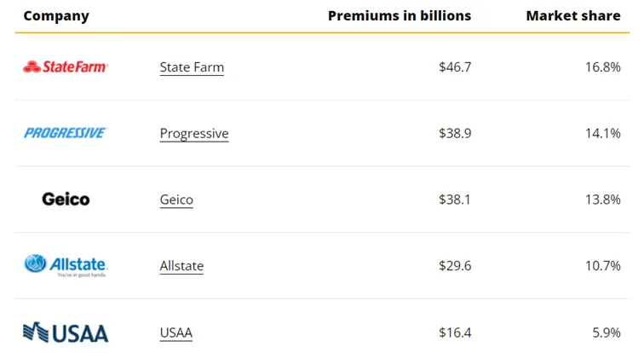This screenshot has height=353, width=644.
Task: Click the USAA logo
Action: click(x=66, y=333)
